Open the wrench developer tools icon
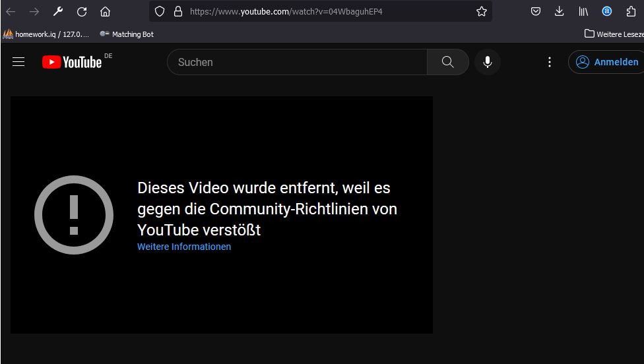Screen dimensions: 644x364 (x=58, y=11)
